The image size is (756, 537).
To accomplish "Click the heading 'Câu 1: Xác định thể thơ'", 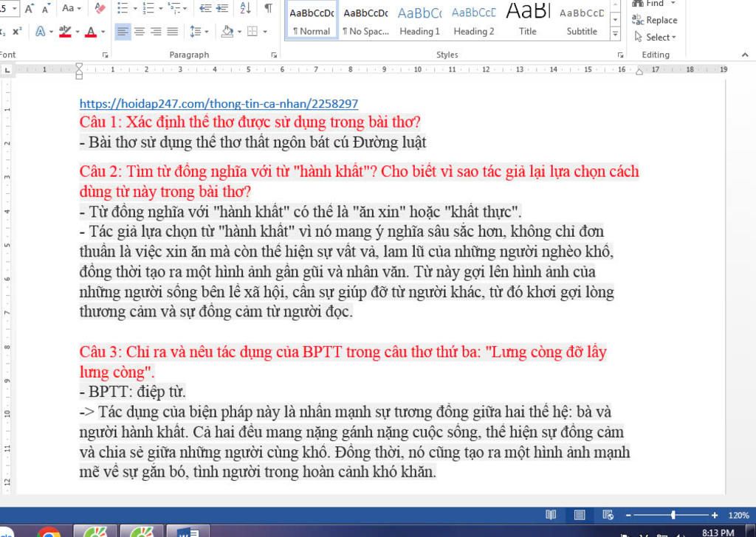I will [250, 122].
